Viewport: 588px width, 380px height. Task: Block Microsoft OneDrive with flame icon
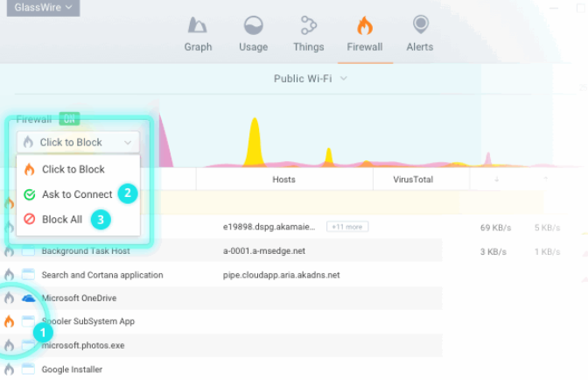click(9, 298)
